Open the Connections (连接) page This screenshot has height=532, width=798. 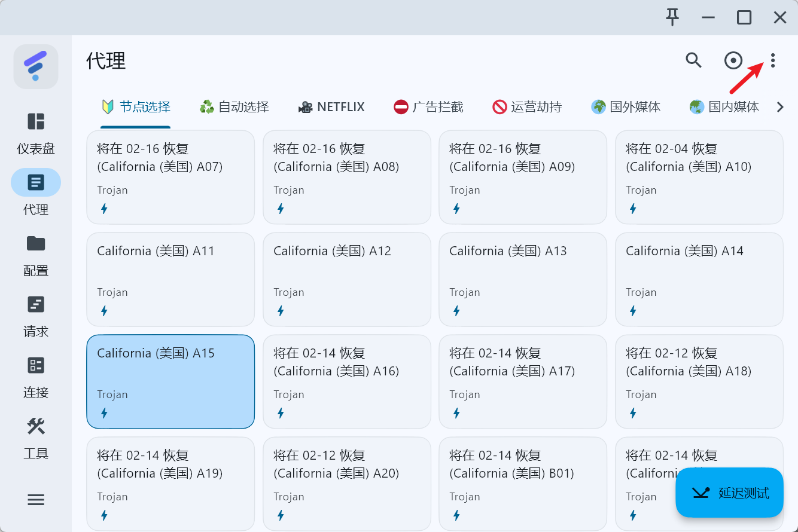tap(36, 366)
